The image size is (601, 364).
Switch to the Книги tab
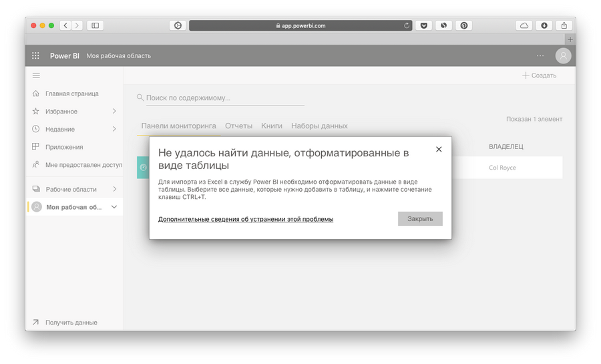pos(271,126)
